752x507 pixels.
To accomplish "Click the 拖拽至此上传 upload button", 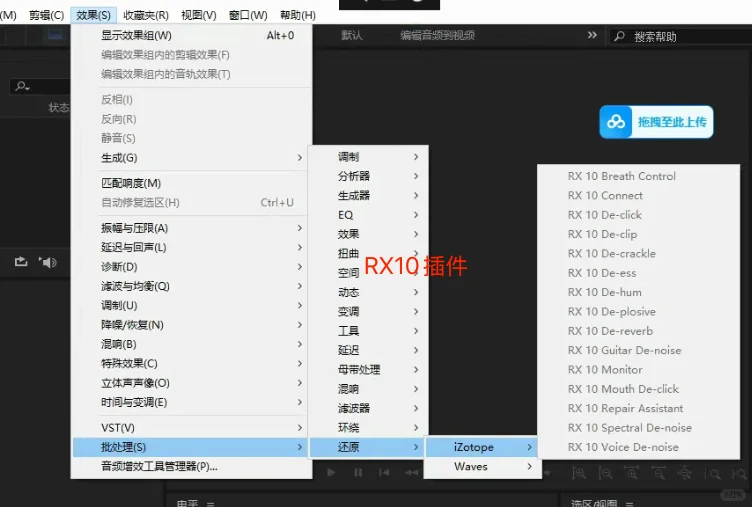I will click(x=656, y=122).
